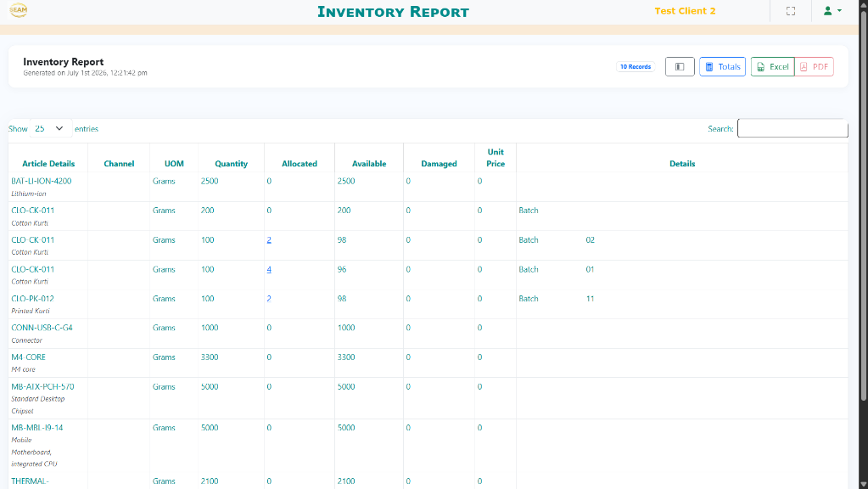Select article CLO-PK-012
Viewport: 868px width, 489px height.
coord(32,299)
